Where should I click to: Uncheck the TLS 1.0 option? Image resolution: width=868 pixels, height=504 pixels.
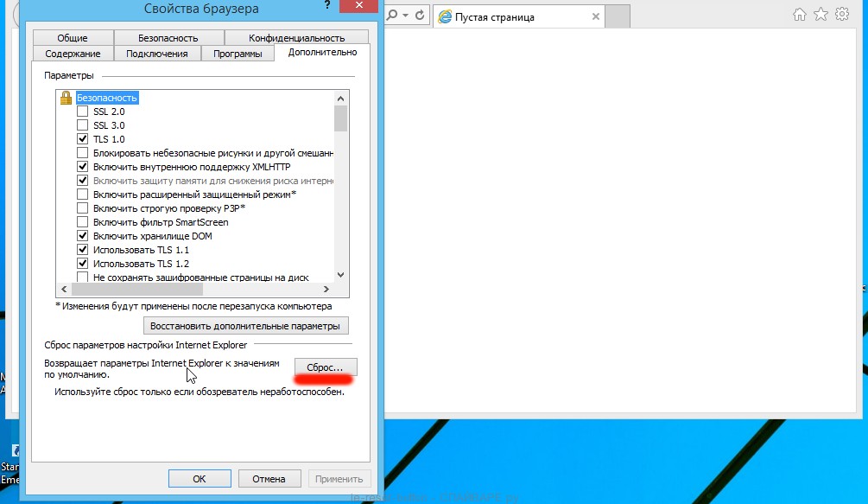[x=83, y=139]
